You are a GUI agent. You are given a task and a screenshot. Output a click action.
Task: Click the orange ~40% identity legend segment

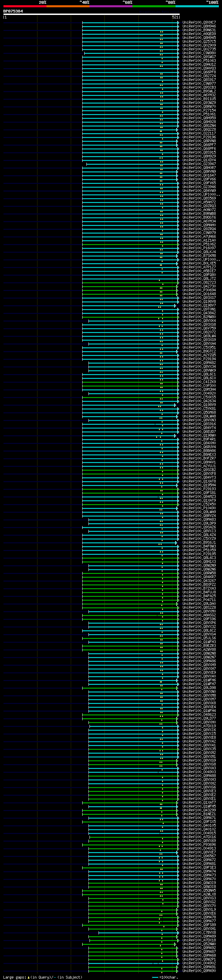[x=68, y=6]
